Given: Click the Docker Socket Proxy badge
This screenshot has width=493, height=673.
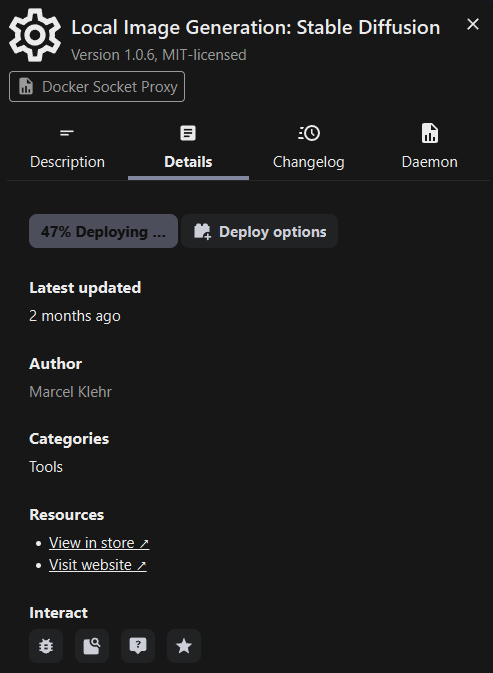Looking at the screenshot, I should [x=97, y=87].
